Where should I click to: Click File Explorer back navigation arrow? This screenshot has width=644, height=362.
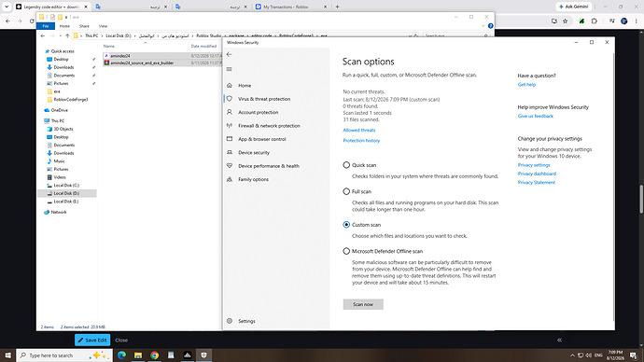pos(43,35)
